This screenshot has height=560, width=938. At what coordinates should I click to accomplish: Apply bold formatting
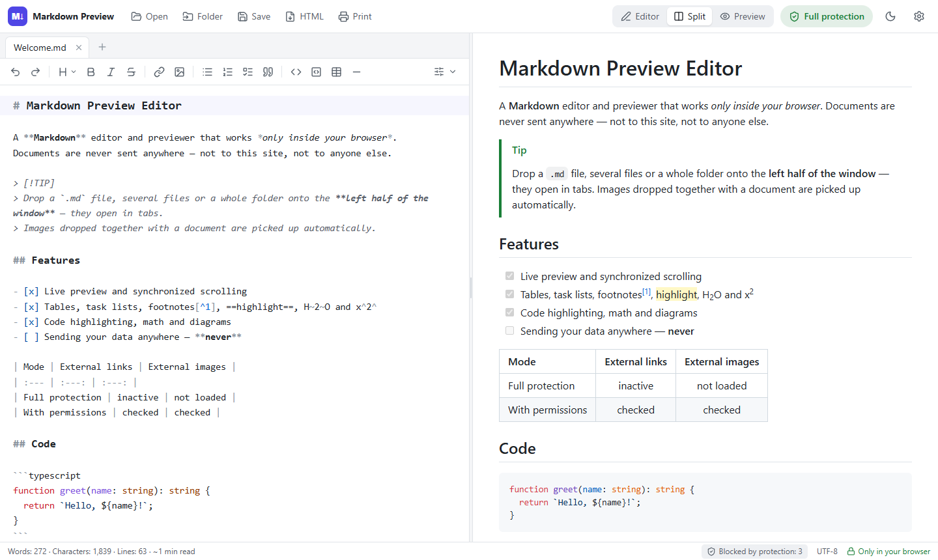(91, 72)
